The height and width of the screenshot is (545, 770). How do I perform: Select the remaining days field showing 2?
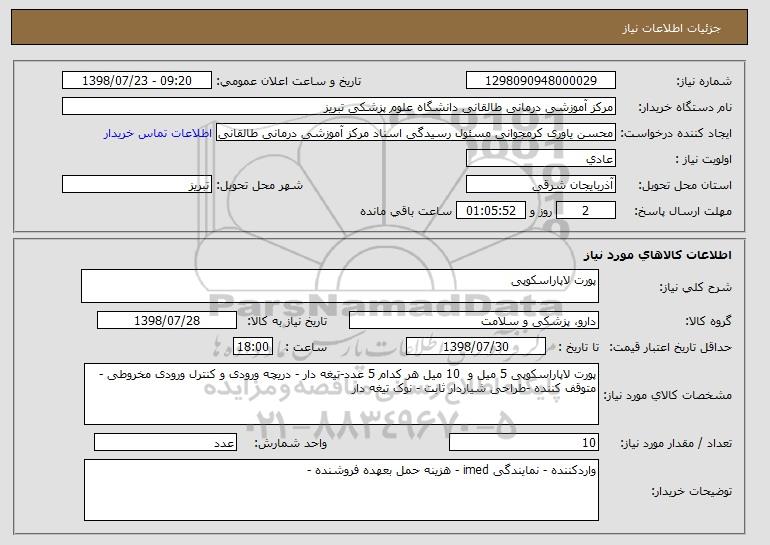585,211
